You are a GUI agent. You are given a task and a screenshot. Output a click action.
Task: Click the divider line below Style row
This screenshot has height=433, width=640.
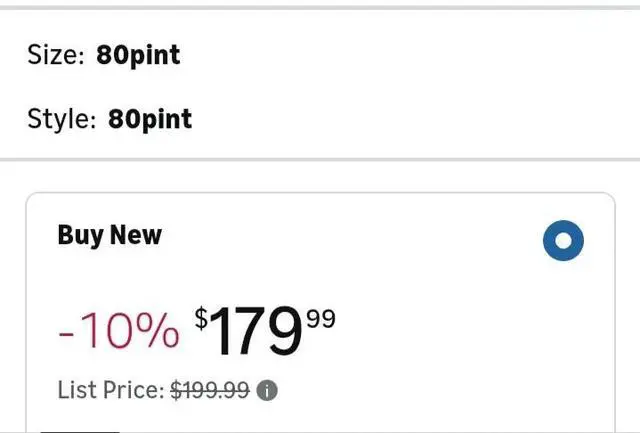coord(320,159)
